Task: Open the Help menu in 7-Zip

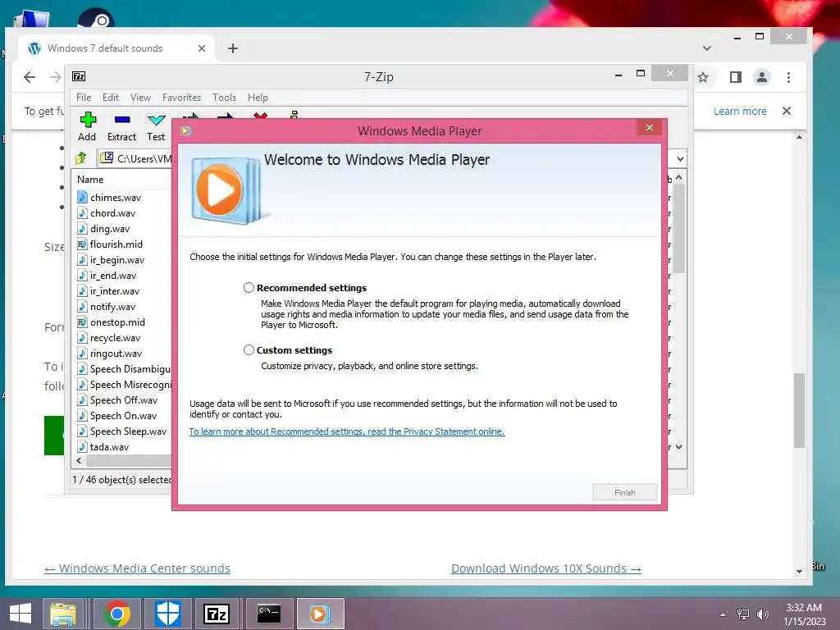Action: (258, 98)
